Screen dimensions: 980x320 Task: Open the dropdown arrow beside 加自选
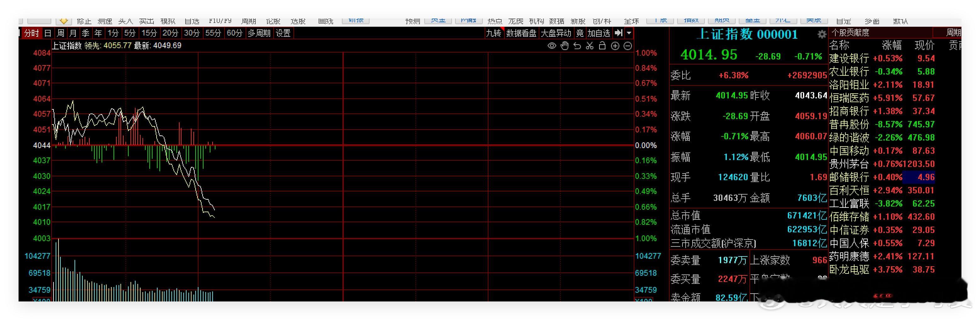click(x=629, y=33)
